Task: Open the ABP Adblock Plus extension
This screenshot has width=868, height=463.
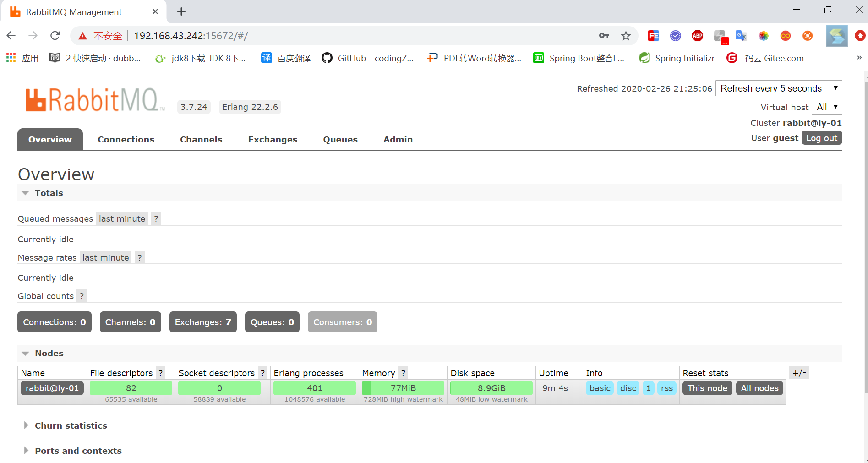Action: (x=698, y=36)
